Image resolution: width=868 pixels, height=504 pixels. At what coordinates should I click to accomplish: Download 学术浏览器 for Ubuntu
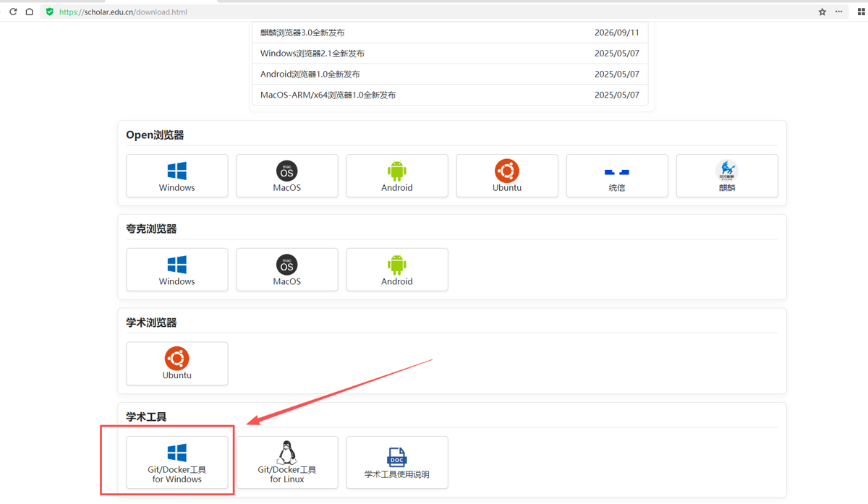pyautogui.click(x=177, y=364)
